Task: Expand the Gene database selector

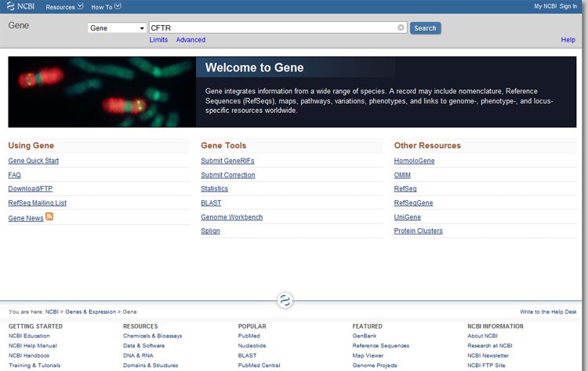Action: 117,27
